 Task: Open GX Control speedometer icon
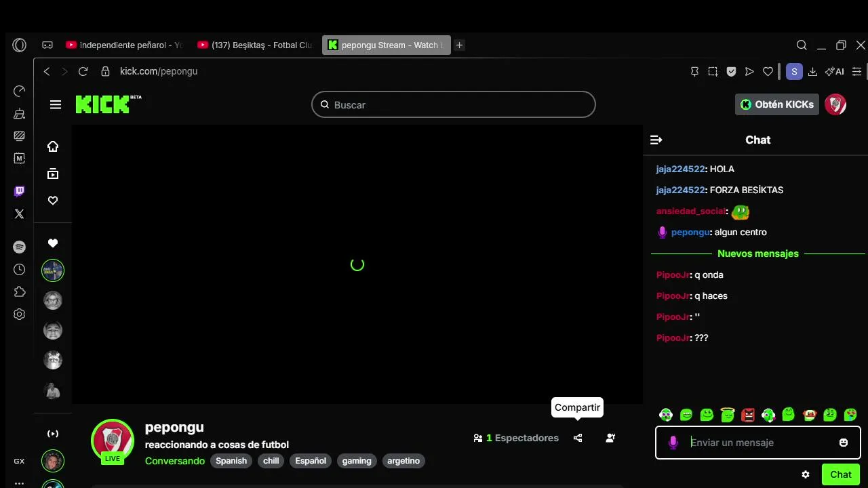point(20,91)
